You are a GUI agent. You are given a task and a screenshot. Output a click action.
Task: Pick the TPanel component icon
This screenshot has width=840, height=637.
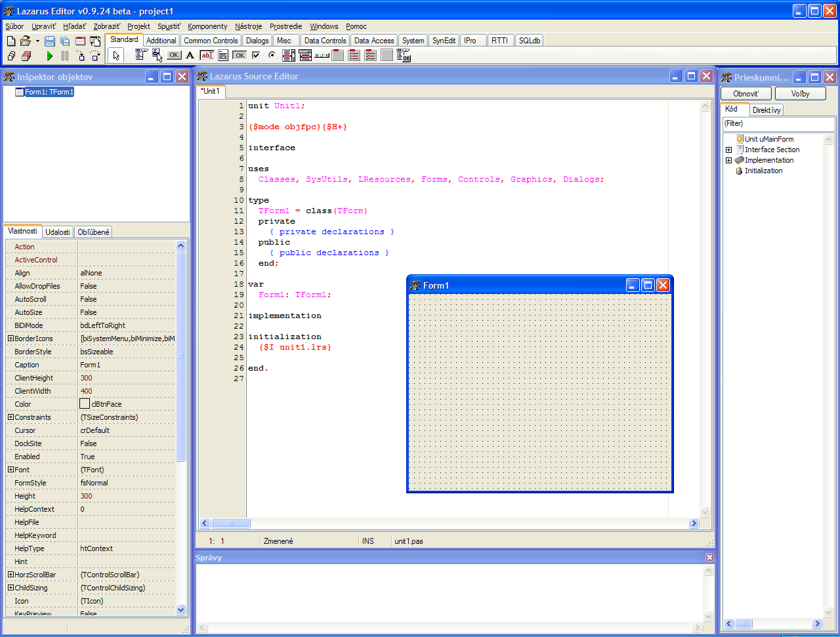(x=387, y=55)
